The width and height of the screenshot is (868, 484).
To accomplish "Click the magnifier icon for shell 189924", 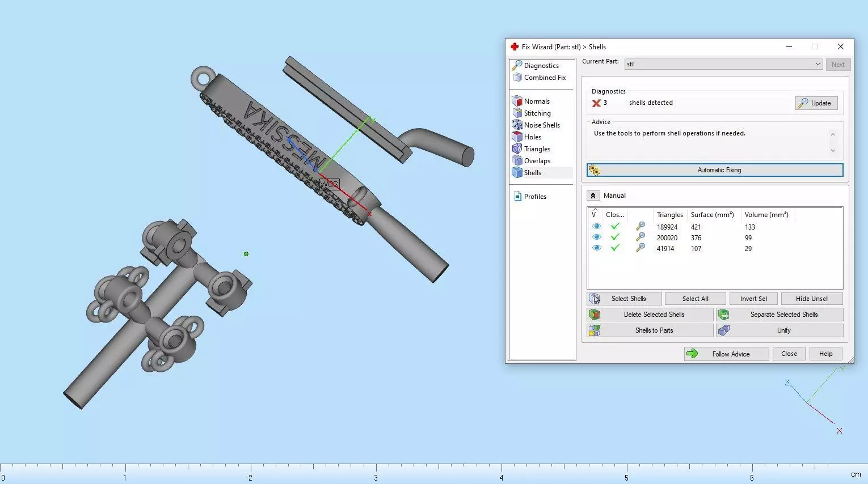I will [x=640, y=227].
